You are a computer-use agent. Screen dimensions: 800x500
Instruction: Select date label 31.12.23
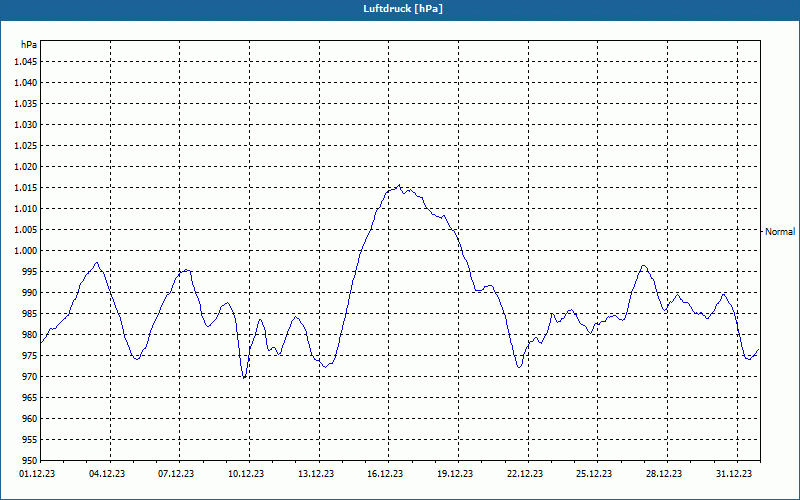734,474
